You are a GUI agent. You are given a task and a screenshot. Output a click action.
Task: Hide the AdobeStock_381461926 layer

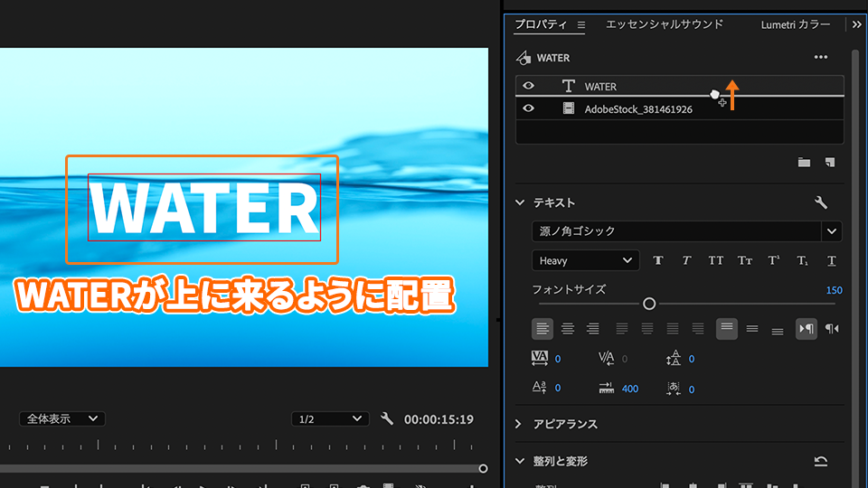tap(528, 108)
